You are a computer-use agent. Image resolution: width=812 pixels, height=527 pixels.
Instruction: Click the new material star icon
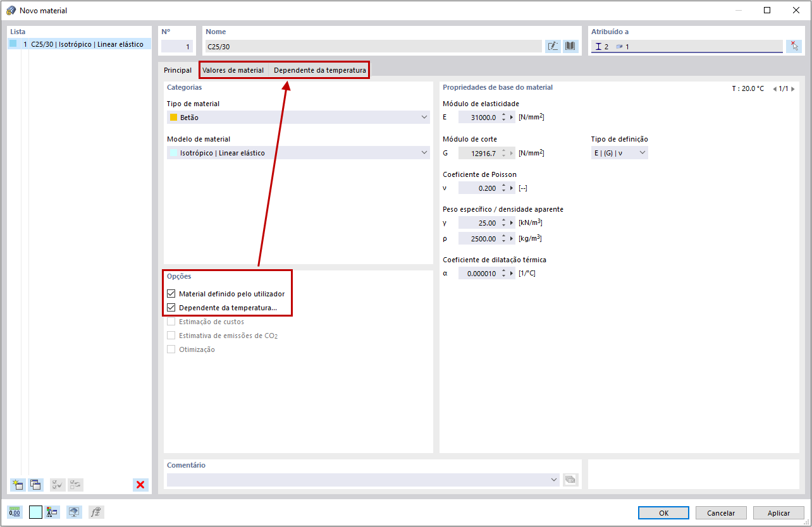coord(17,485)
